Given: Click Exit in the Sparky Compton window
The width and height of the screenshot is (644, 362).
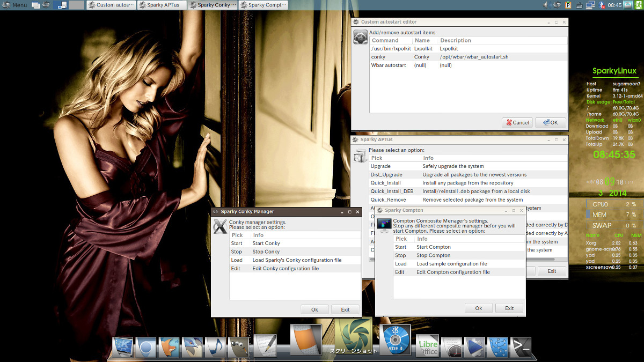Looking at the screenshot, I should [x=509, y=308].
